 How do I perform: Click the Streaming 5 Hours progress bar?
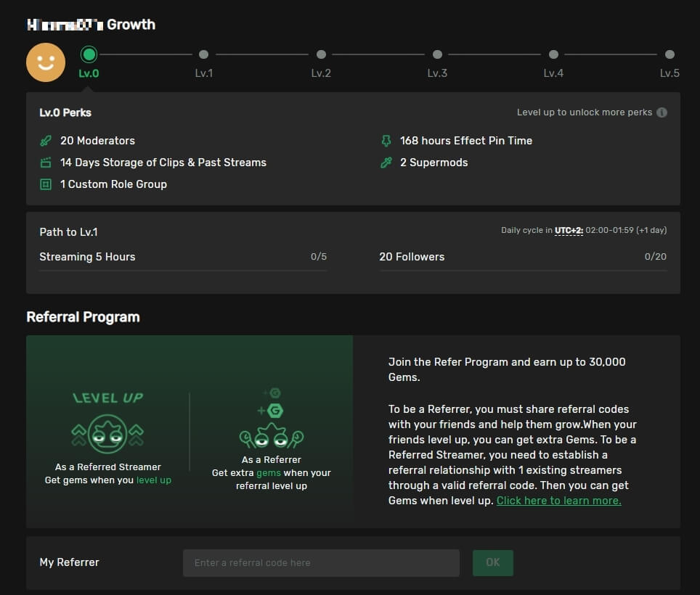(183, 270)
